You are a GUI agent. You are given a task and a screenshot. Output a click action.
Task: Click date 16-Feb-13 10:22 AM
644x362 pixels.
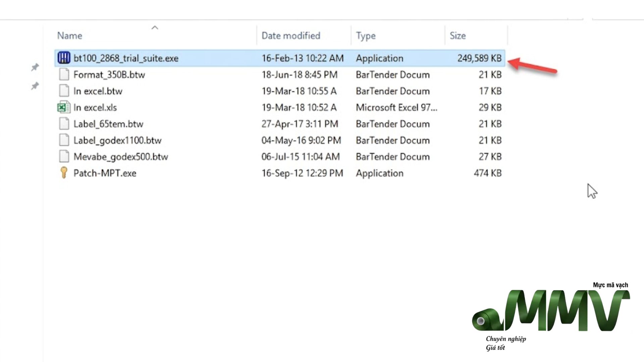click(x=303, y=58)
